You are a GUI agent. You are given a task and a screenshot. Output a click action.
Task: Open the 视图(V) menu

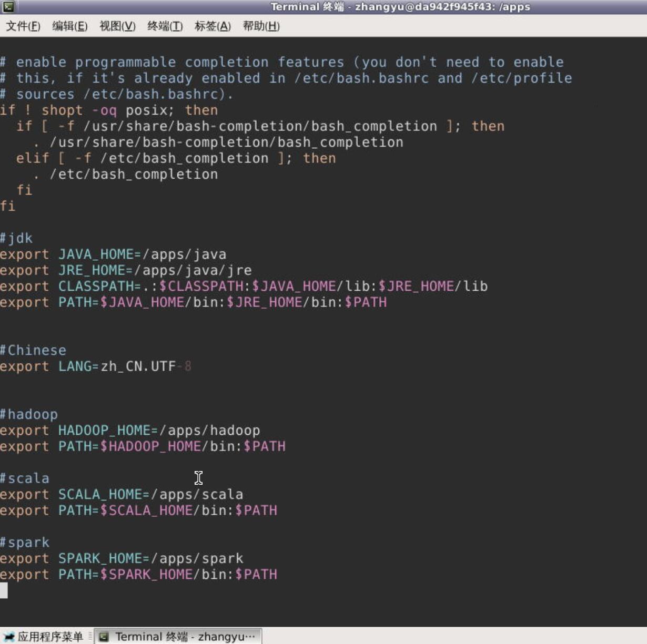tap(117, 26)
